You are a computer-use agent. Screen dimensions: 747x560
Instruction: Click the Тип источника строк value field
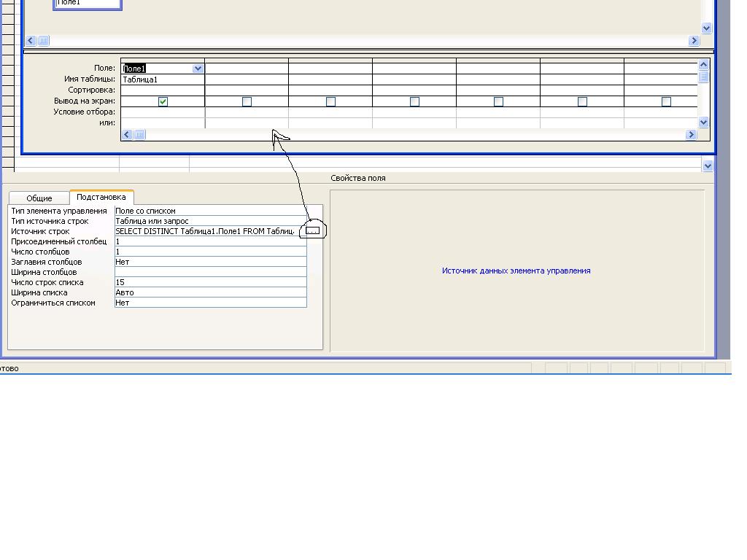pos(211,221)
